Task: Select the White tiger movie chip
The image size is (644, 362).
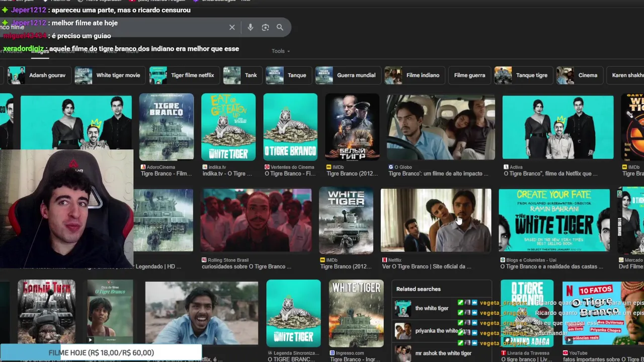Action: click(110, 75)
